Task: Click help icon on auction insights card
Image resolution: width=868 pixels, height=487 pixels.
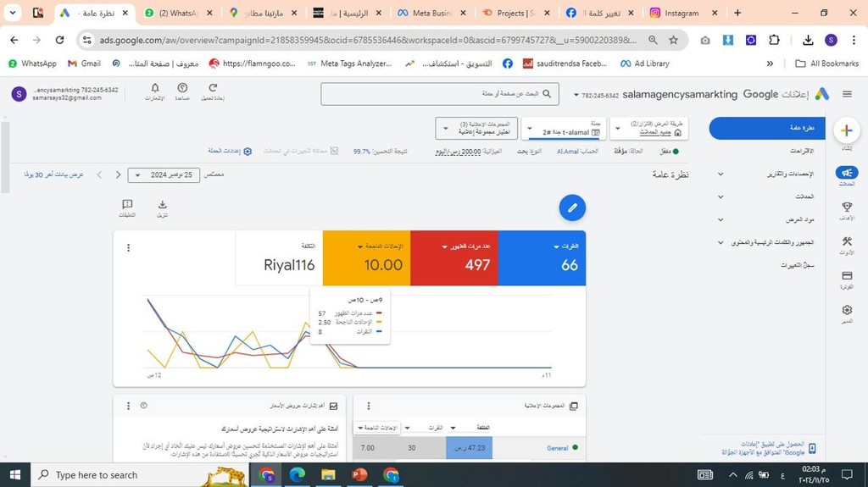Action: click(x=144, y=407)
